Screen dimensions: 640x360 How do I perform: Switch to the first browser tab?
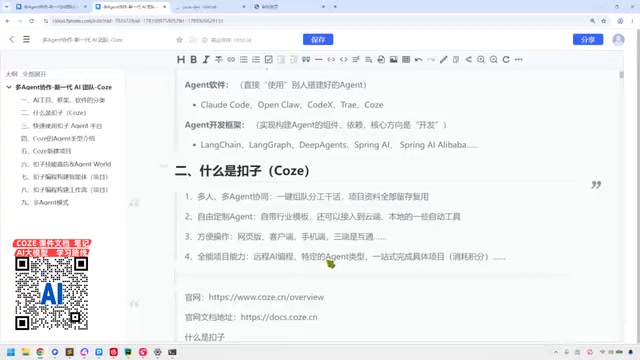(x=51, y=7)
